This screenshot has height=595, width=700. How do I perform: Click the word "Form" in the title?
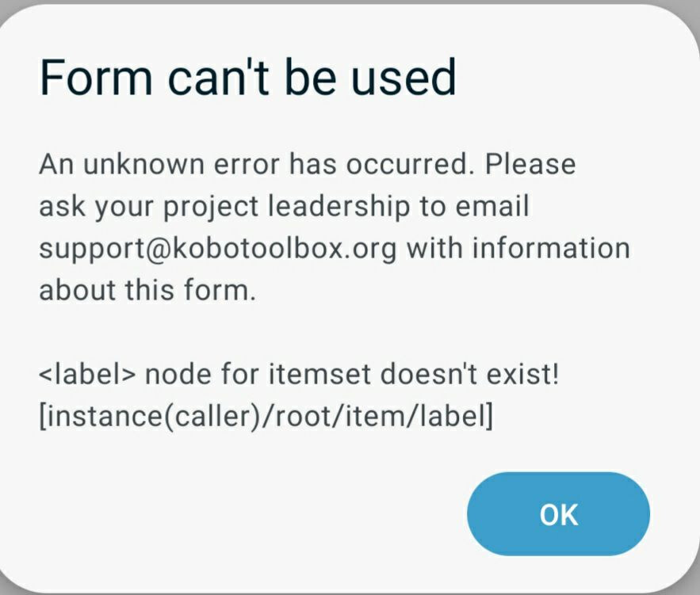tap(83, 78)
